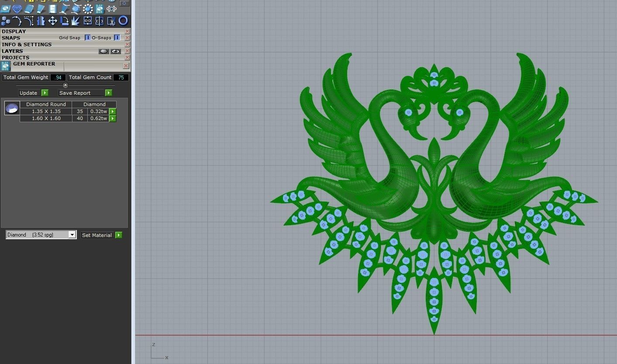Toggle the eye visibility in LAYERS header
The image size is (617, 364).
(115, 51)
